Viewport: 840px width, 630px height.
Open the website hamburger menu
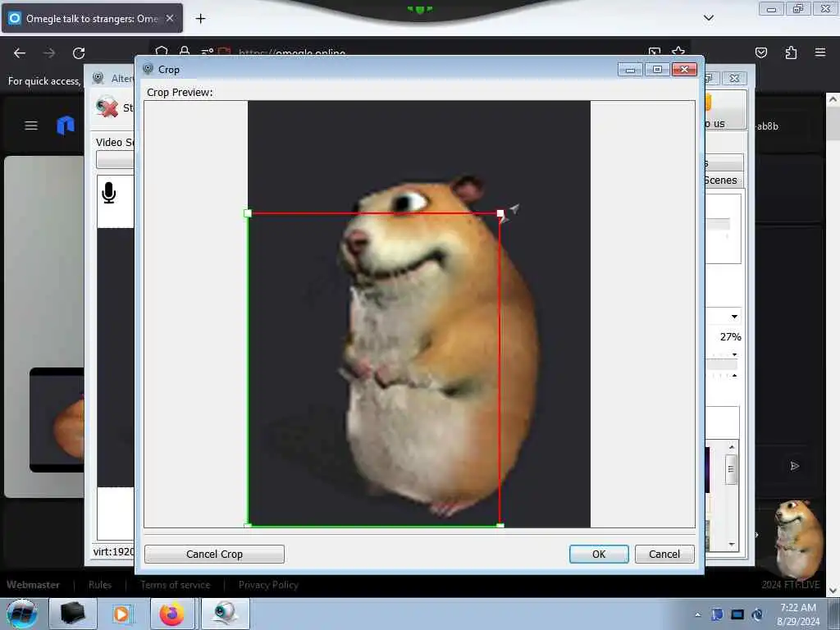pyautogui.click(x=31, y=126)
